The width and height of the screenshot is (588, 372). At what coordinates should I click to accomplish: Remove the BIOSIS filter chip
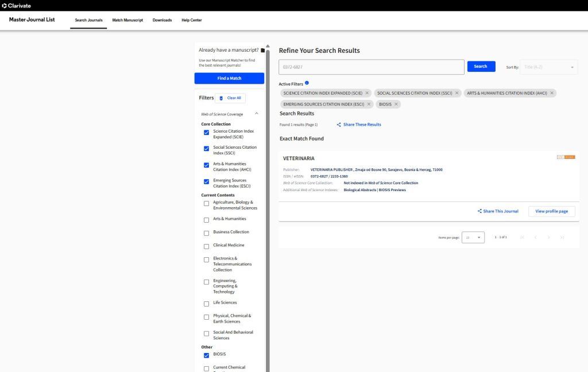[396, 104]
